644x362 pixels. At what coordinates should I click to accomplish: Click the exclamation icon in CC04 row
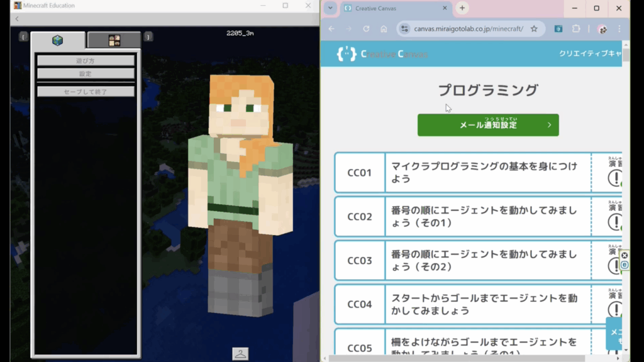615,310
